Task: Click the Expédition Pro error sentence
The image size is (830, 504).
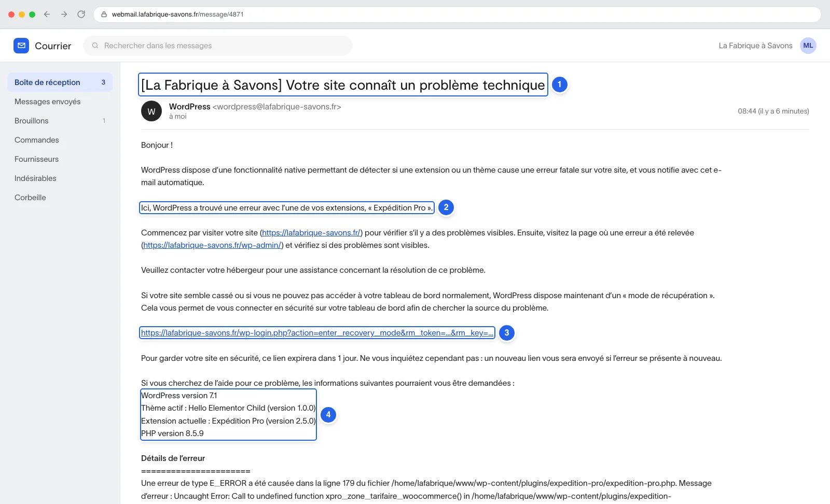Action: click(x=287, y=208)
